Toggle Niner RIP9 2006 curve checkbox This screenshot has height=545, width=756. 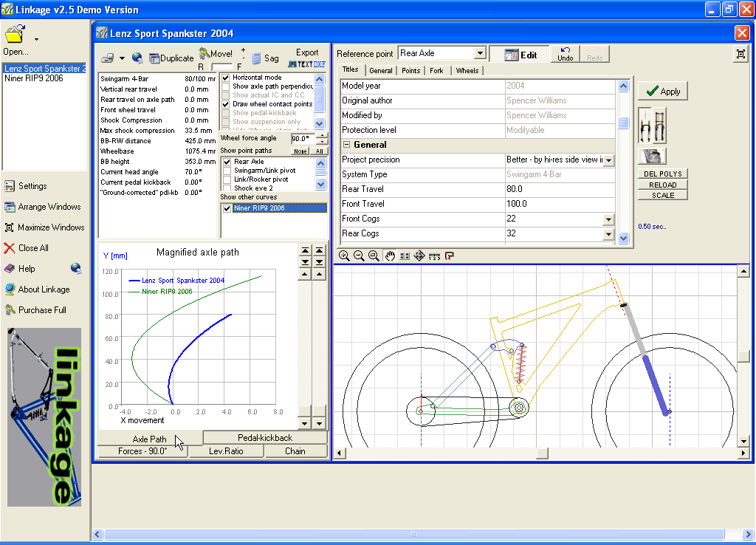point(227,208)
